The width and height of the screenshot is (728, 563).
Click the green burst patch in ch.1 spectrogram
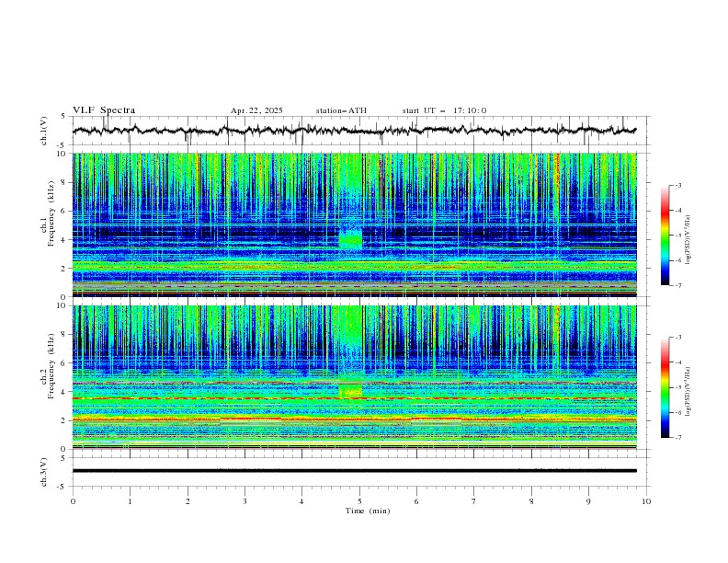click(x=350, y=240)
